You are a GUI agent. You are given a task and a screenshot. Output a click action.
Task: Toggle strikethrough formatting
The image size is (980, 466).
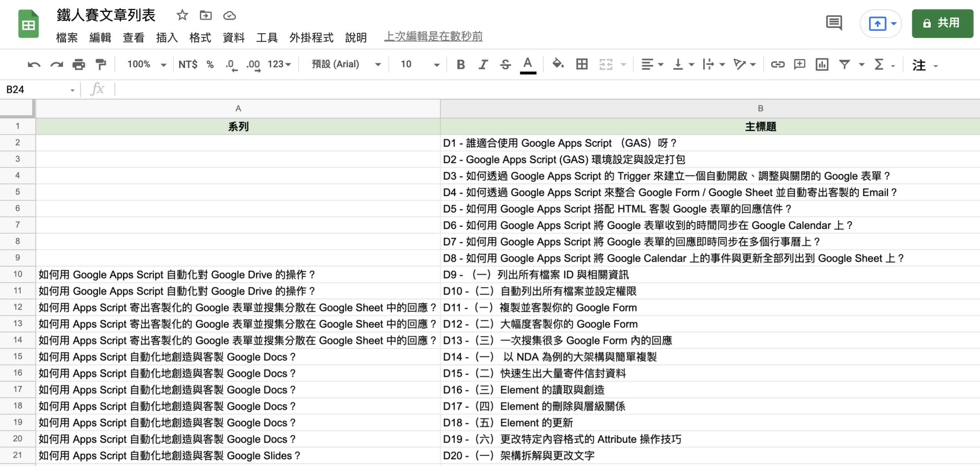click(505, 64)
